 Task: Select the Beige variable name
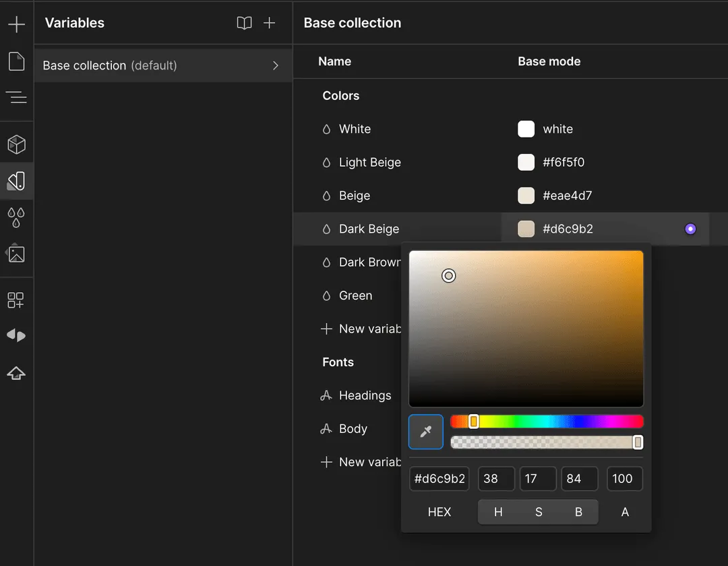coord(355,196)
